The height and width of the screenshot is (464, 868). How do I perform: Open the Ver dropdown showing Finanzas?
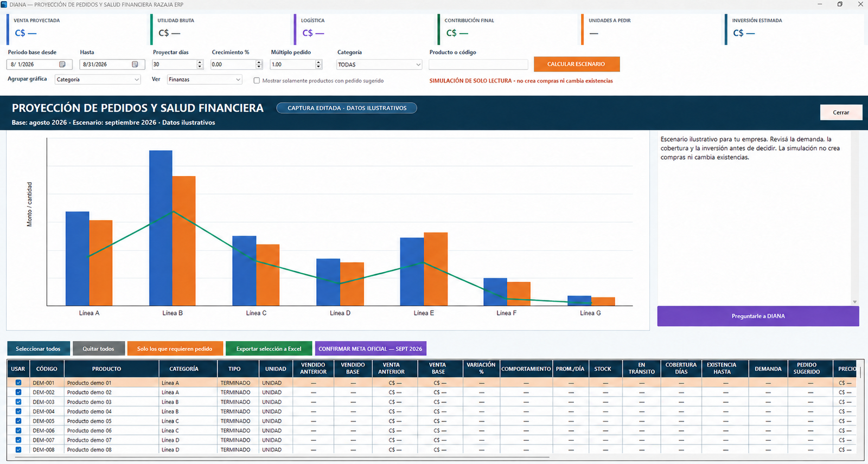(204, 80)
